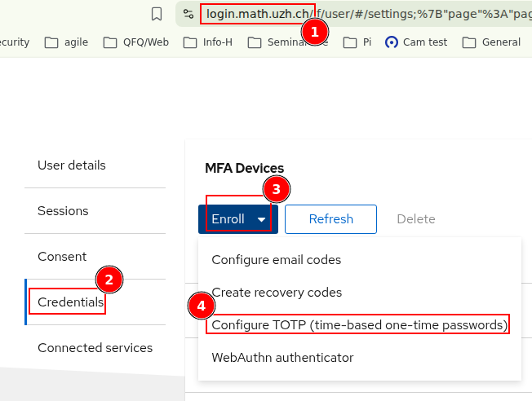532x401 pixels.
Task: Open the Info-H bookmarks folder
Action: click(x=208, y=42)
